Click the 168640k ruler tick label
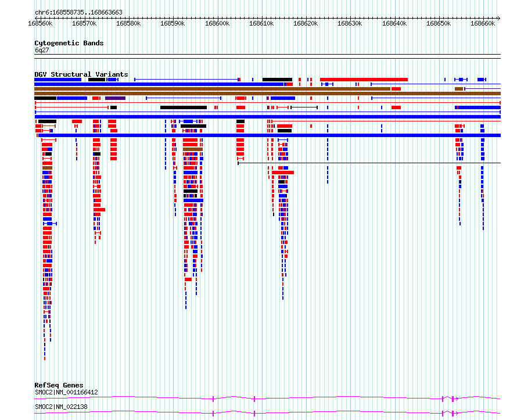 (x=394, y=23)
